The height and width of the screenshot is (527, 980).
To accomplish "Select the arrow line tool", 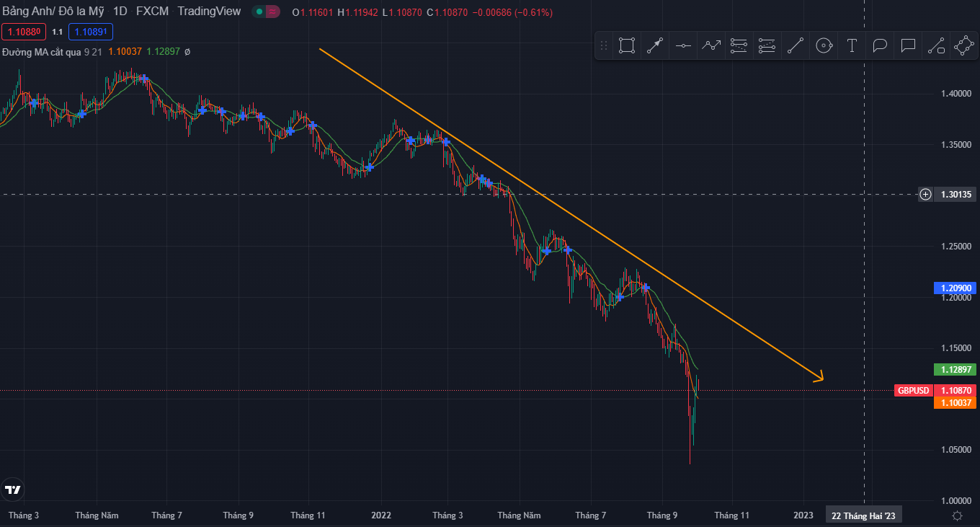I will coord(654,46).
